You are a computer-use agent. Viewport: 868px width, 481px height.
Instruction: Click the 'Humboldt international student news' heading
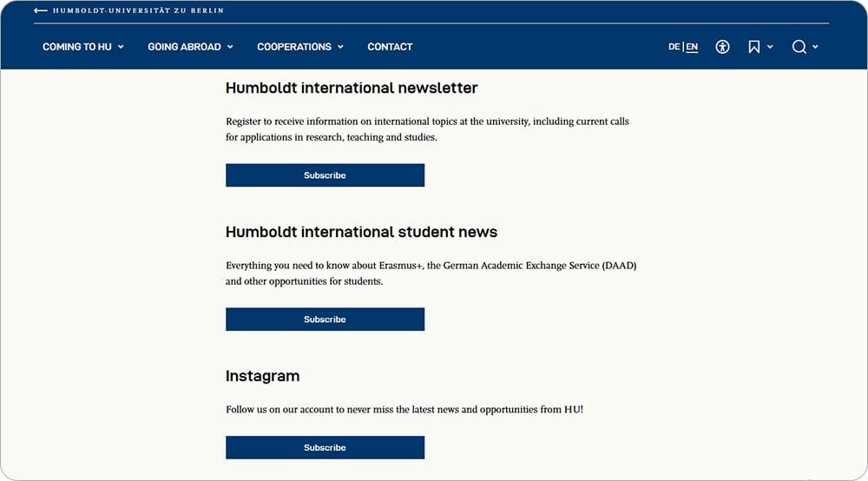[361, 232]
